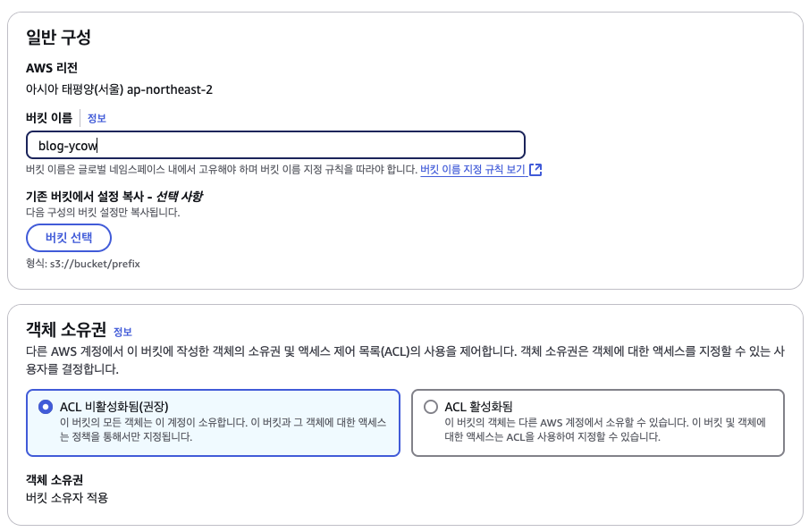Image resolution: width=809 pixels, height=532 pixels.
Task: Open the 정보 link next to 버킷 이름
Action: 97,118
